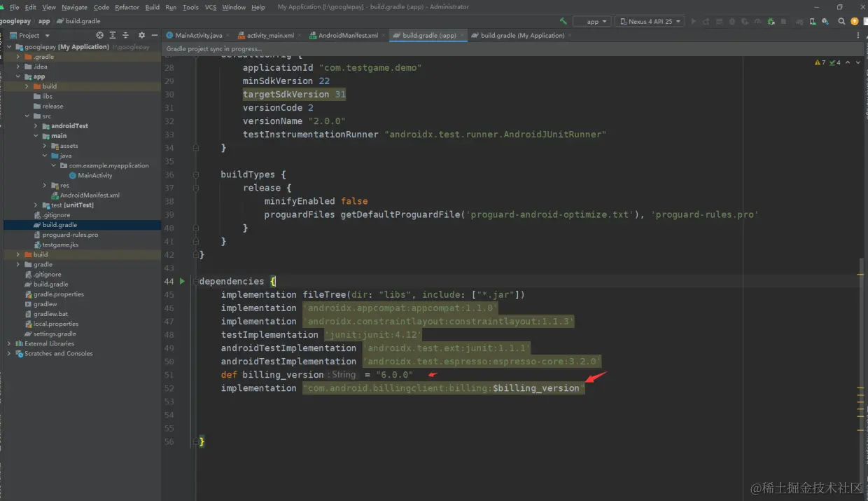868x501 pixels.
Task: Open the SDK Manager cube icon
Action: [x=825, y=21]
